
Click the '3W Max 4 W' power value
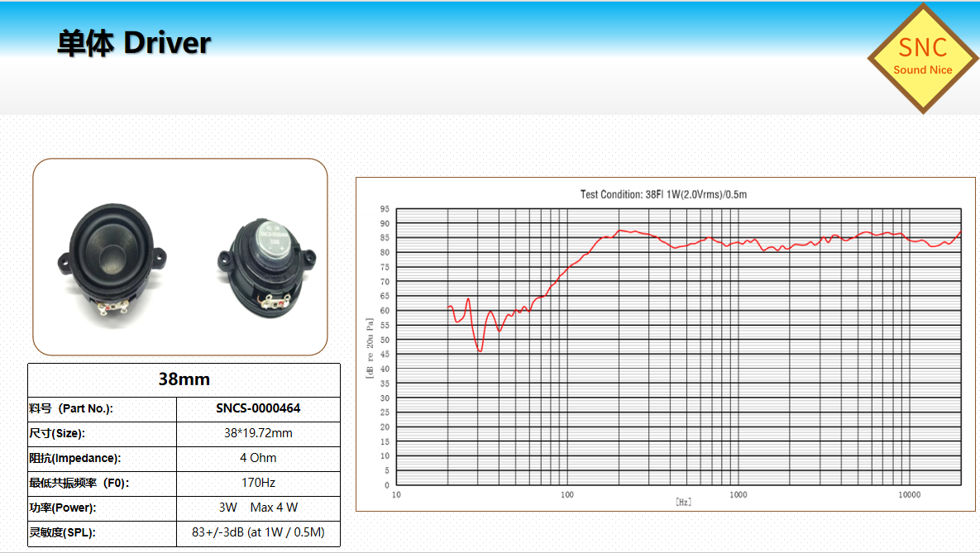click(x=258, y=508)
